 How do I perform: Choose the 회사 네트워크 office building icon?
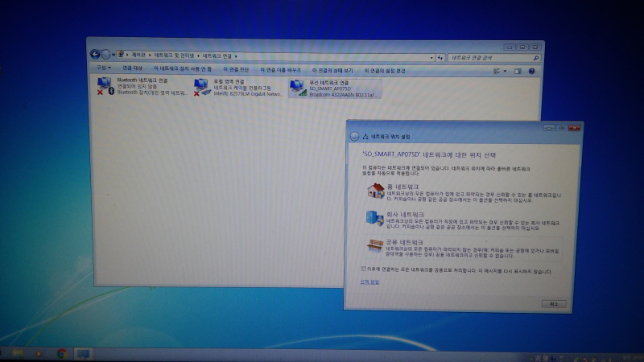(374, 219)
